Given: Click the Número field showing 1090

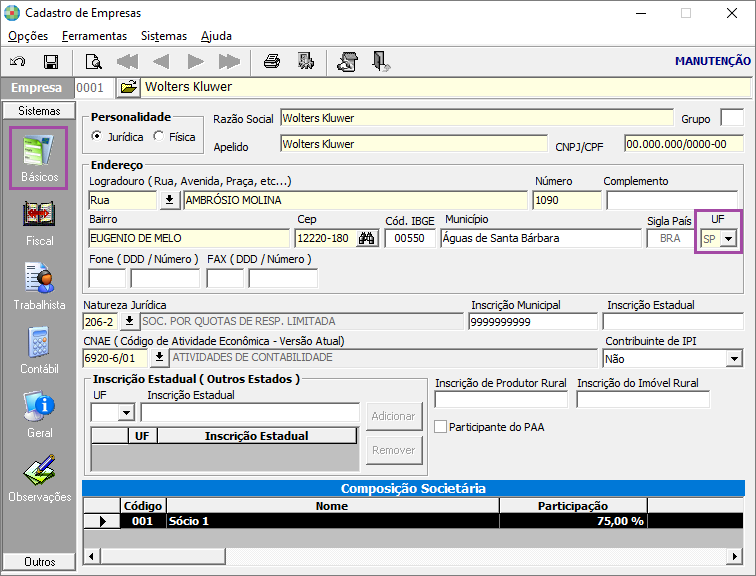Looking at the screenshot, I should coord(567,200).
